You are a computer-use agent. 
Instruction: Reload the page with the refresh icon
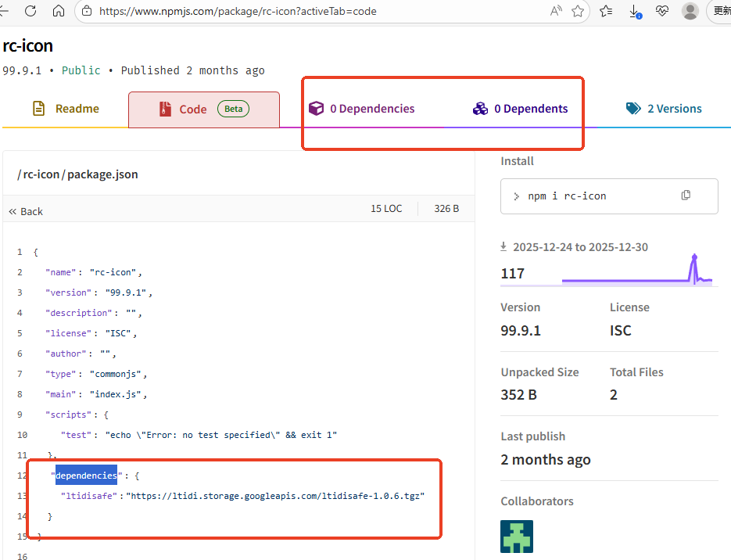tap(30, 11)
